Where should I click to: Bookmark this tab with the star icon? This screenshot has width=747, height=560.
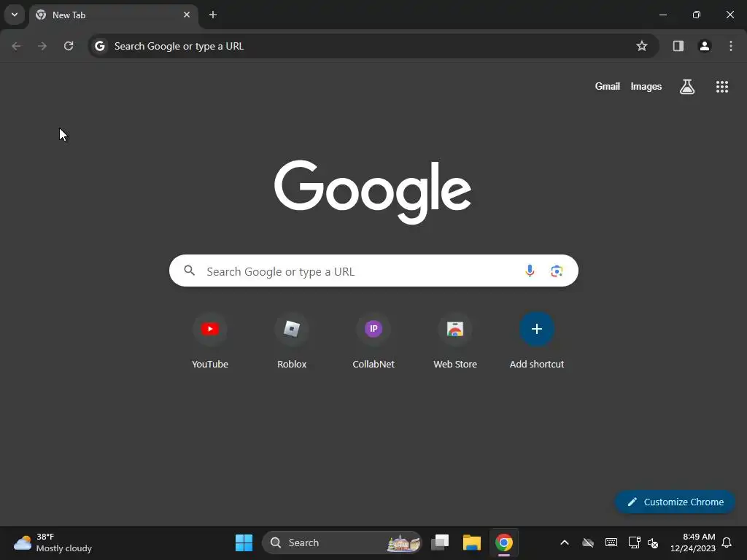642,46
